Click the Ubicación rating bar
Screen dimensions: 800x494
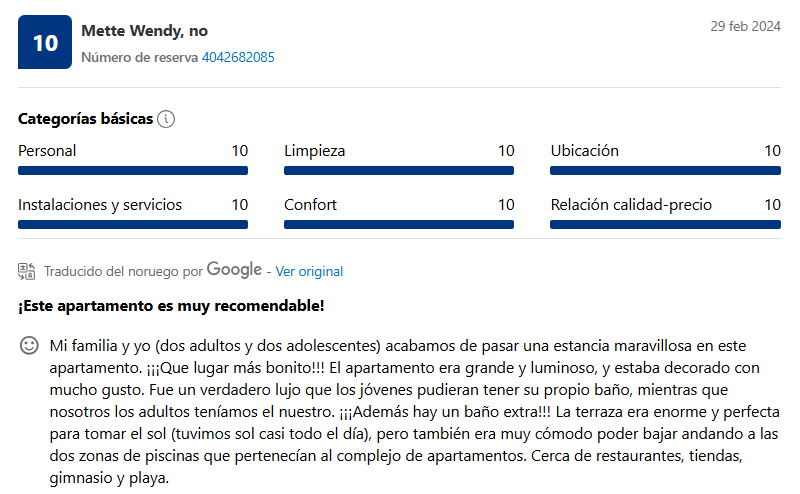pyautogui.click(x=665, y=171)
